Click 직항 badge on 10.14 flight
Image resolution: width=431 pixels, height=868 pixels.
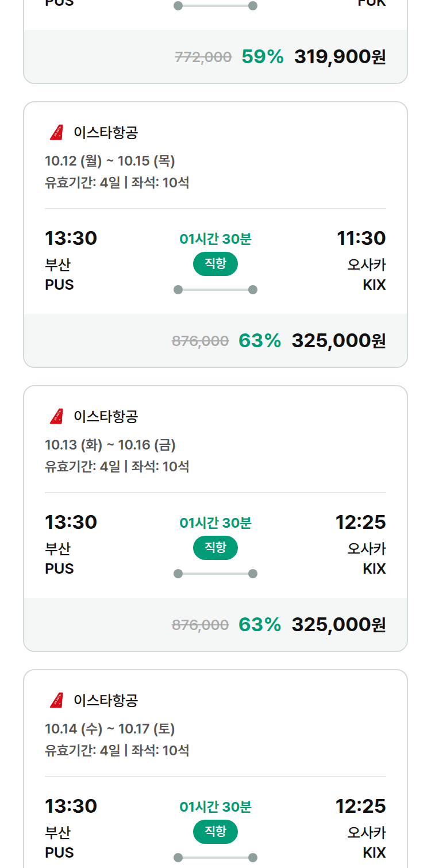click(x=215, y=832)
